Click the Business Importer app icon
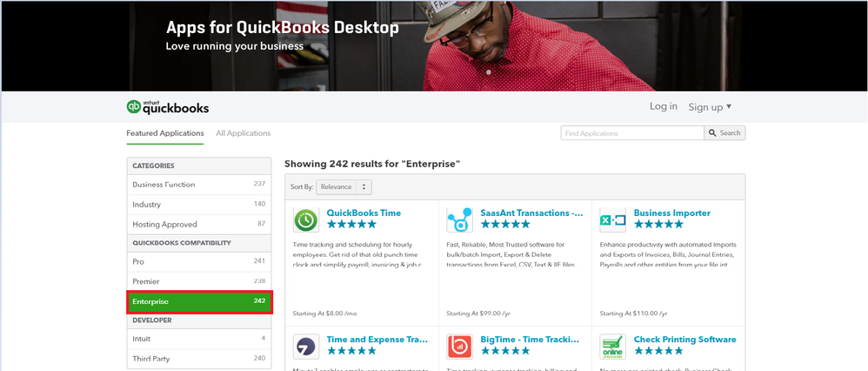Screen dimensions: 868x371 click(613, 220)
